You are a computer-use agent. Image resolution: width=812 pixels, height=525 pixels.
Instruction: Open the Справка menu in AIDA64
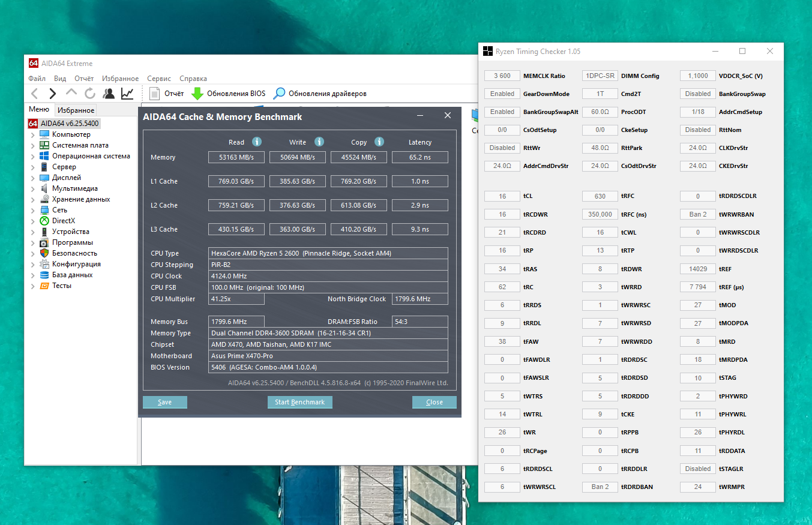(x=193, y=79)
